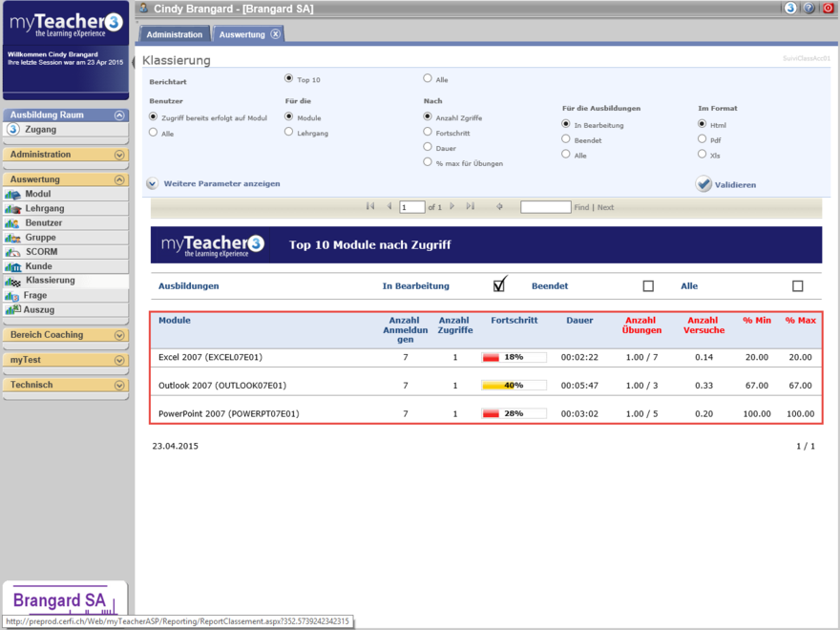The image size is (840, 630).
Task: Click the page number input field
Action: point(411,207)
